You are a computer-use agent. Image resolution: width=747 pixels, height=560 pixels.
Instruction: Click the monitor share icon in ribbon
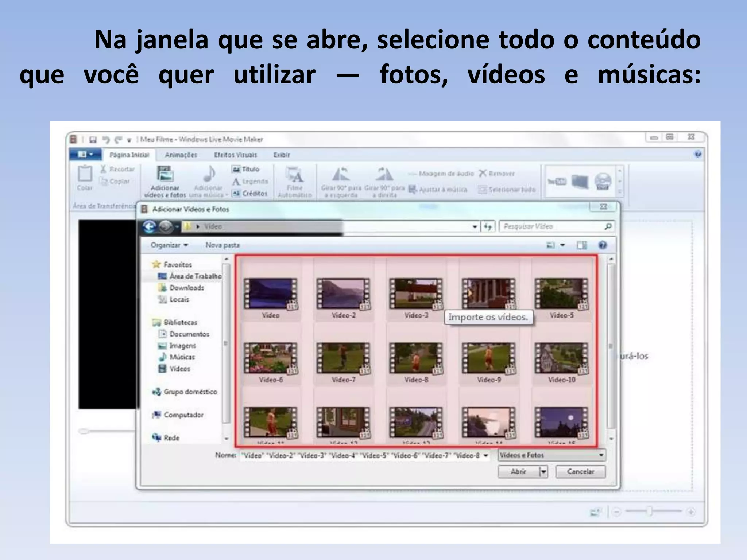pos(580,181)
